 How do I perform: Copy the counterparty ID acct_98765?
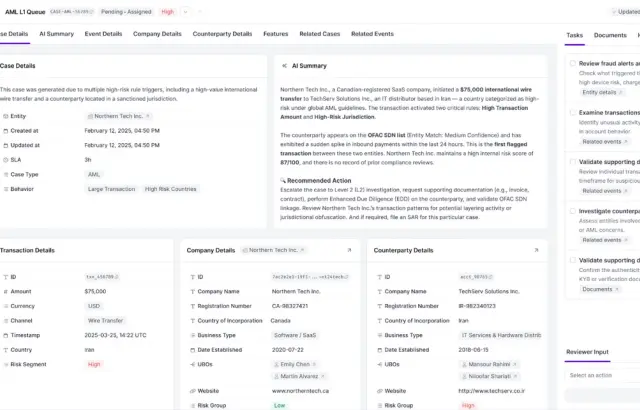[x=490, y=277]
